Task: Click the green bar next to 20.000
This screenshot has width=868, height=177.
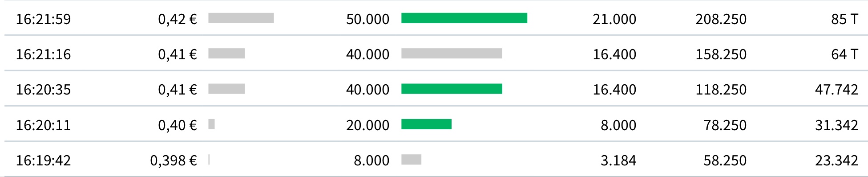Action: [426, 124]
